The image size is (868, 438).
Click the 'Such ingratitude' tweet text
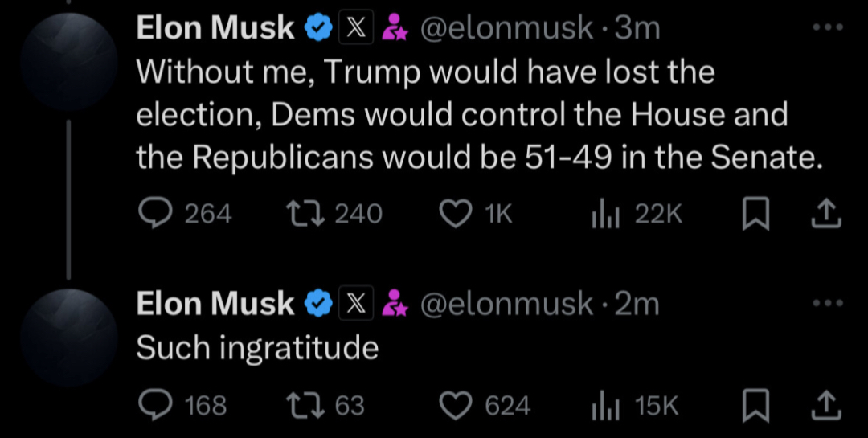point(257,347)
